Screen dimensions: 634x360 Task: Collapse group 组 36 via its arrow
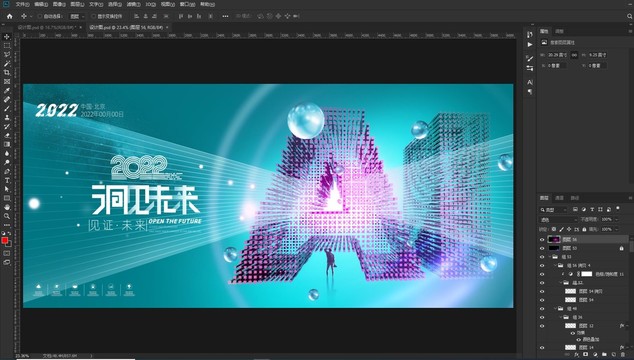[561, 317]
